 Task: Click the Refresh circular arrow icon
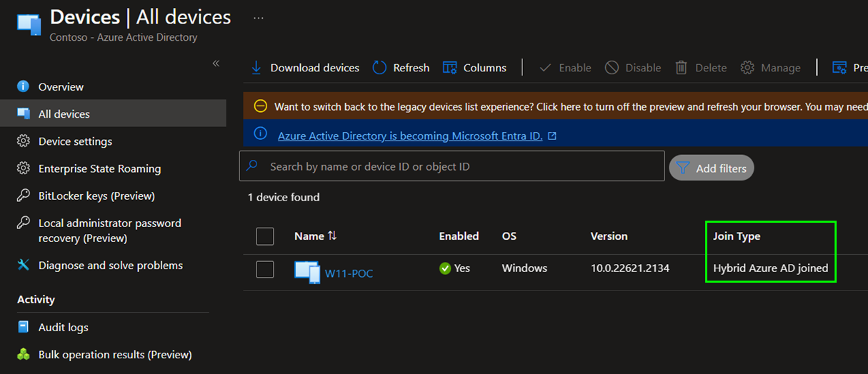380,68
